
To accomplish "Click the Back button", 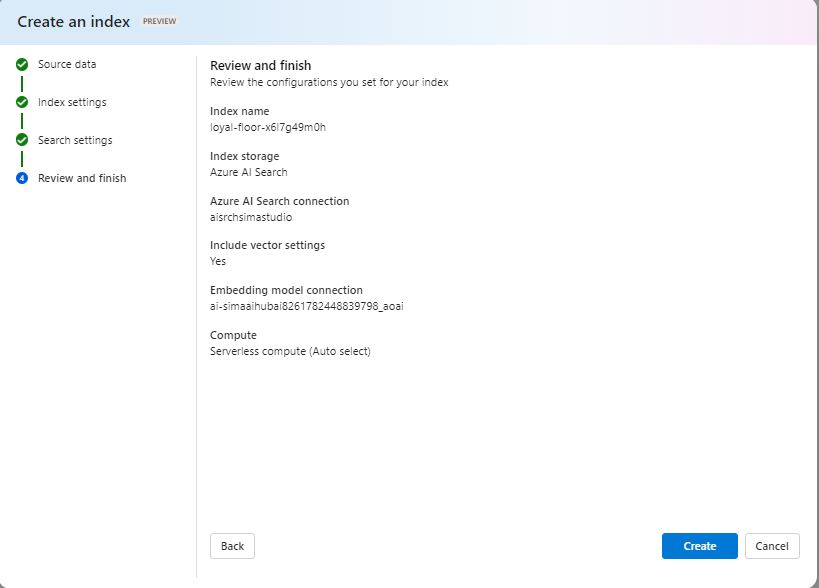I will click(x=232, y=546).
